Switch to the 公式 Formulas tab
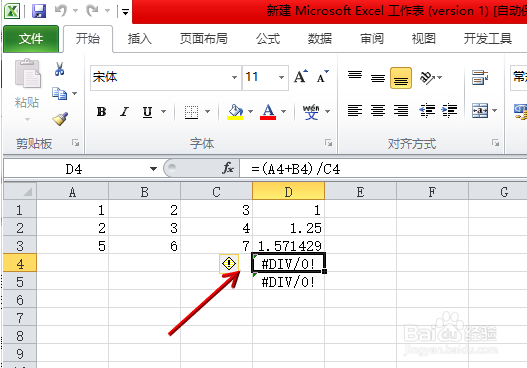This screenshot has height=368, width=527. pos(268,39)
